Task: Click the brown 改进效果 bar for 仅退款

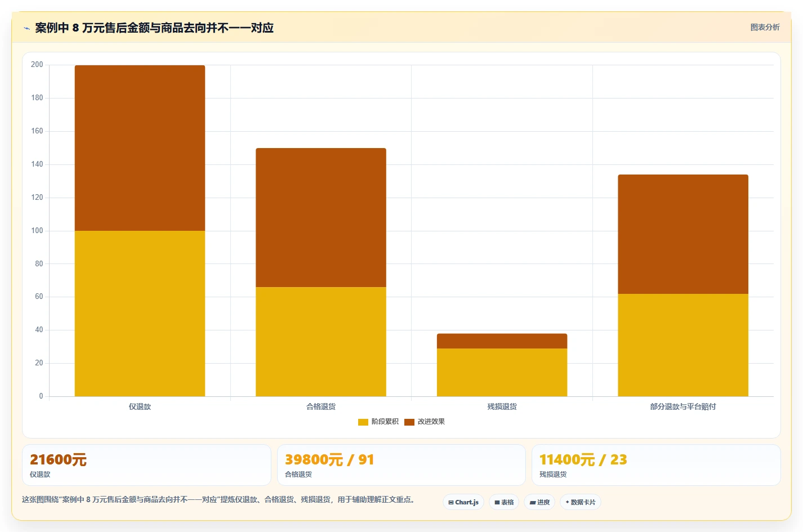Action: [140, 148]
